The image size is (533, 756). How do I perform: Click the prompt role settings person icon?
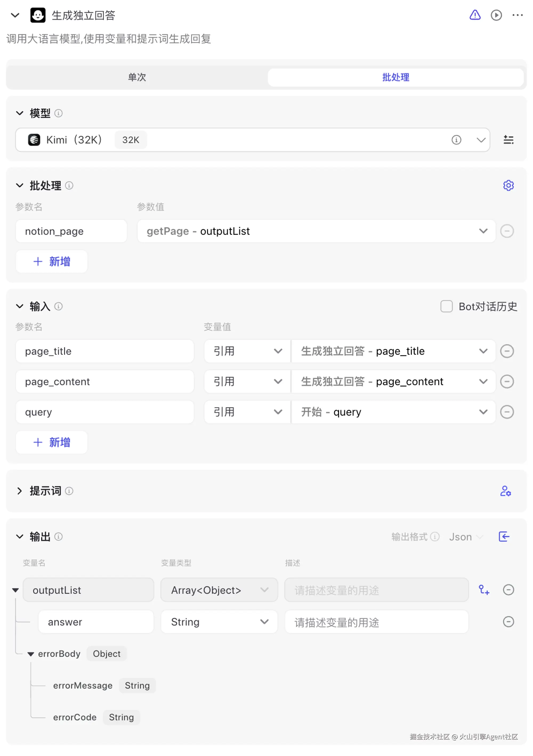(505, 491)
